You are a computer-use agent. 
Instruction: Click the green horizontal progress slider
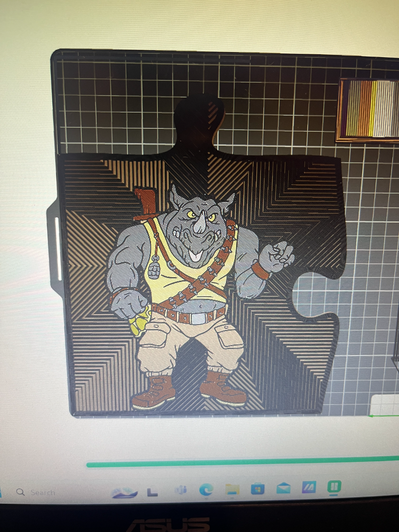click(242, 462)
